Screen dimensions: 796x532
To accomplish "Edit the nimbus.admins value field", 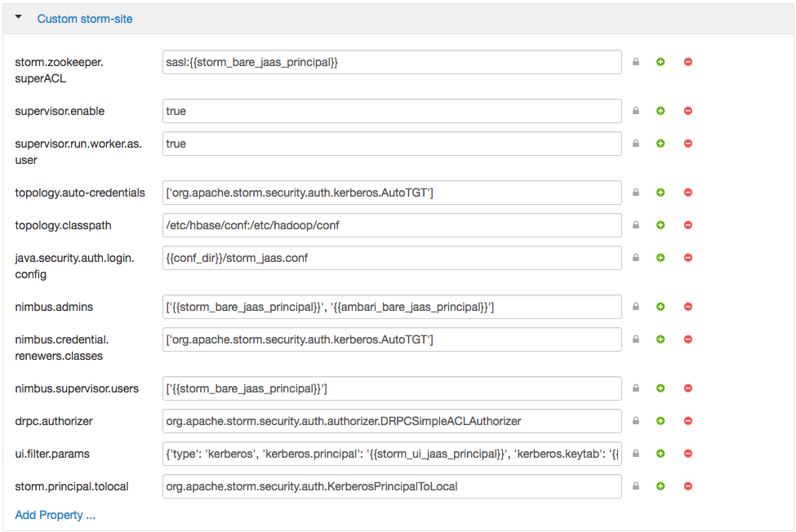I will 392,307.
